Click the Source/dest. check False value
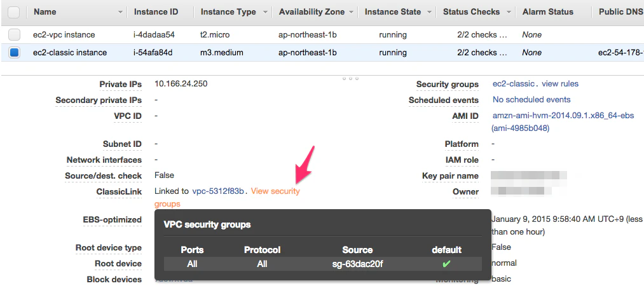The image size is (644, 288). tap(164, 175)
